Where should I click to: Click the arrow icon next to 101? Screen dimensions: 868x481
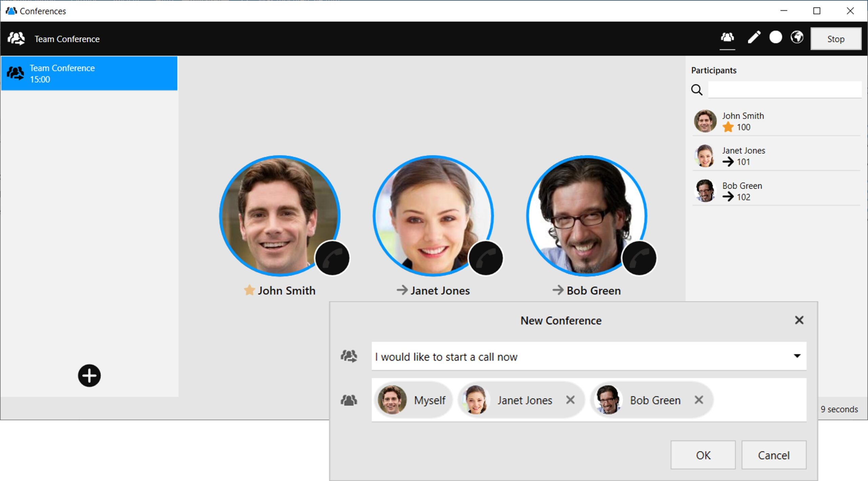click(x=728, y=162)
